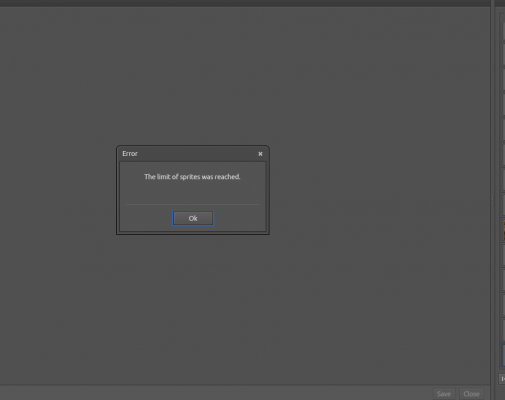Select the sprite slot just below the brown sprite
The width and height of the screenshot is (505, 400).
pyautogui.click(x=503, y=255)
